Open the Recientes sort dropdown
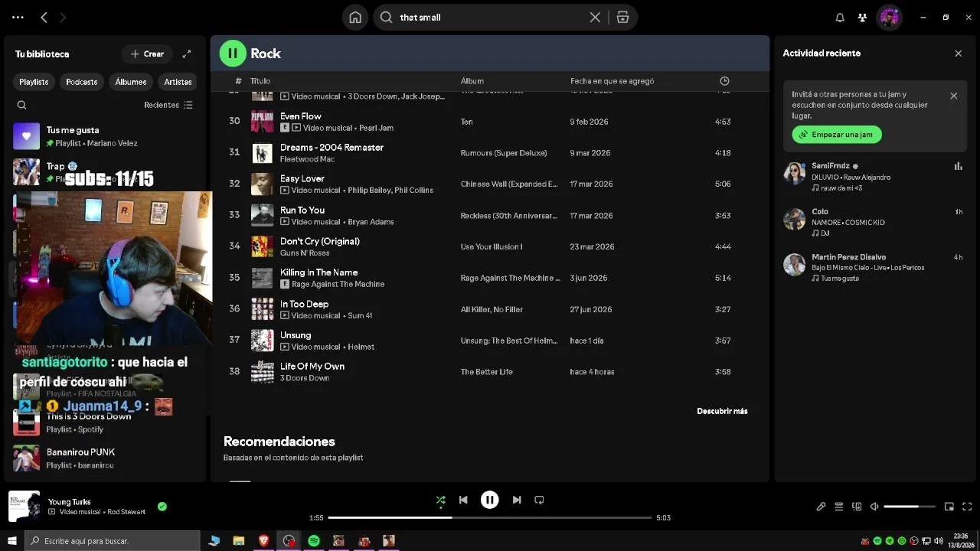 click(168, 105)
